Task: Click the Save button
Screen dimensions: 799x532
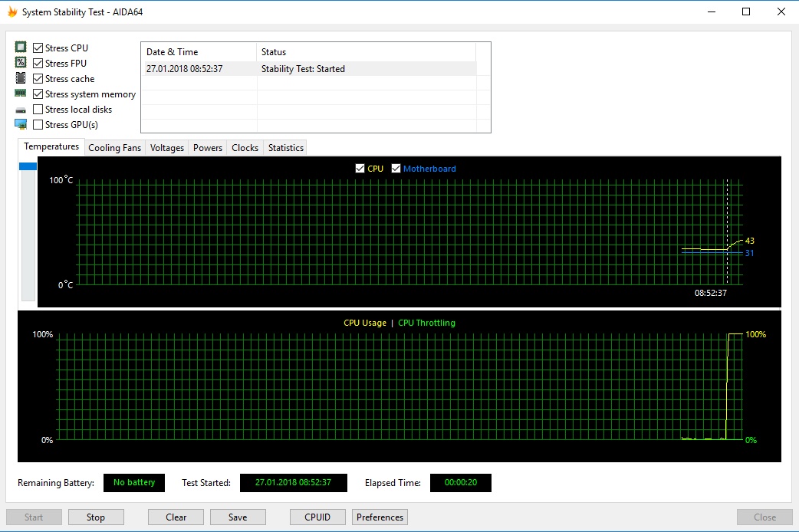Action: point(238,517)
